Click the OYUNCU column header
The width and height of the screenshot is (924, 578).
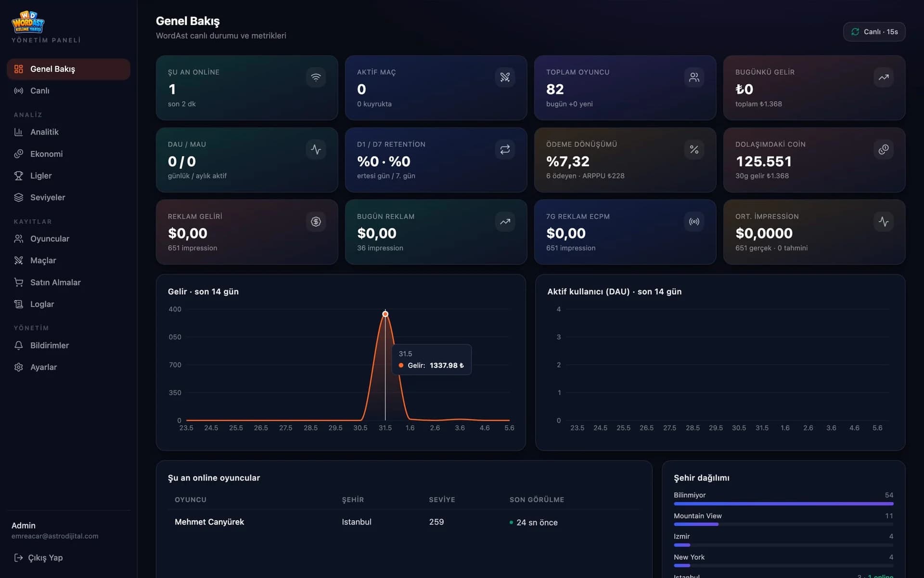pos(191,500)
